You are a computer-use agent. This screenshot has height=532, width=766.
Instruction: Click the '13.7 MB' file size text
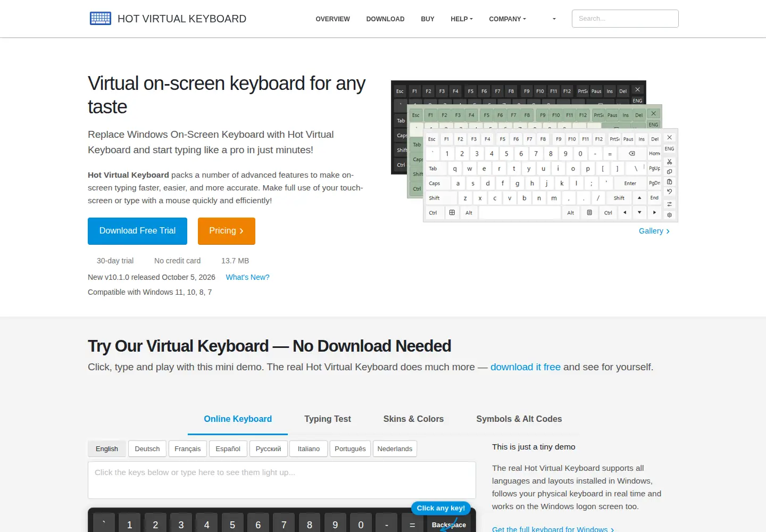[235, 261]
